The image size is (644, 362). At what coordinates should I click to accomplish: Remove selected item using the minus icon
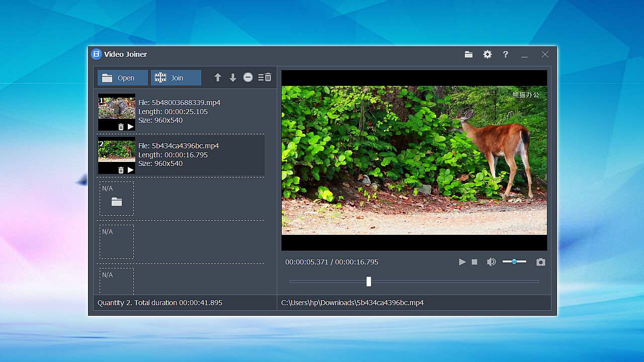tap(248, 77)
